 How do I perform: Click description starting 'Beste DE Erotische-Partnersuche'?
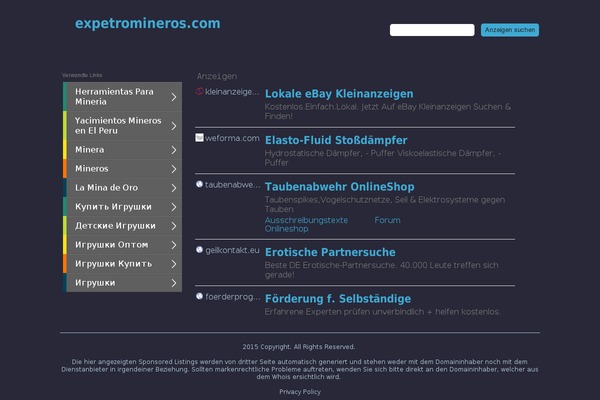coord(382,270)
